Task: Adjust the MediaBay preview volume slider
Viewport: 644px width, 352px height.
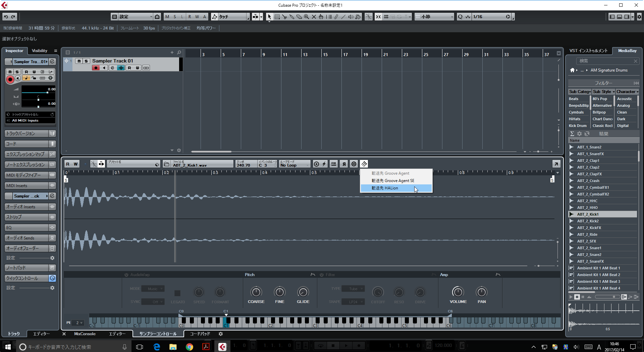Action: (x=607, y=297)
